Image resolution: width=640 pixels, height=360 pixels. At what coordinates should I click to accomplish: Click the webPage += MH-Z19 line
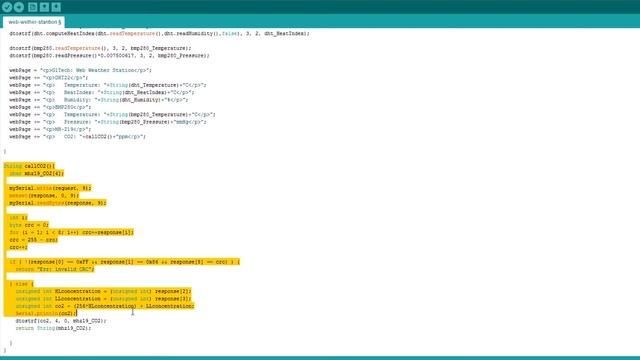tap(50, 129)
